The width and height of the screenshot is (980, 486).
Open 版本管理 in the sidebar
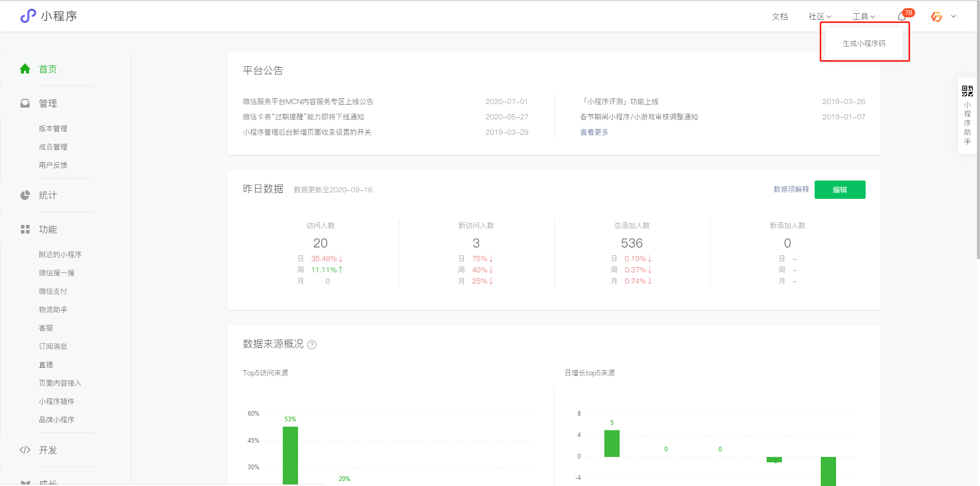click(53, 129)
